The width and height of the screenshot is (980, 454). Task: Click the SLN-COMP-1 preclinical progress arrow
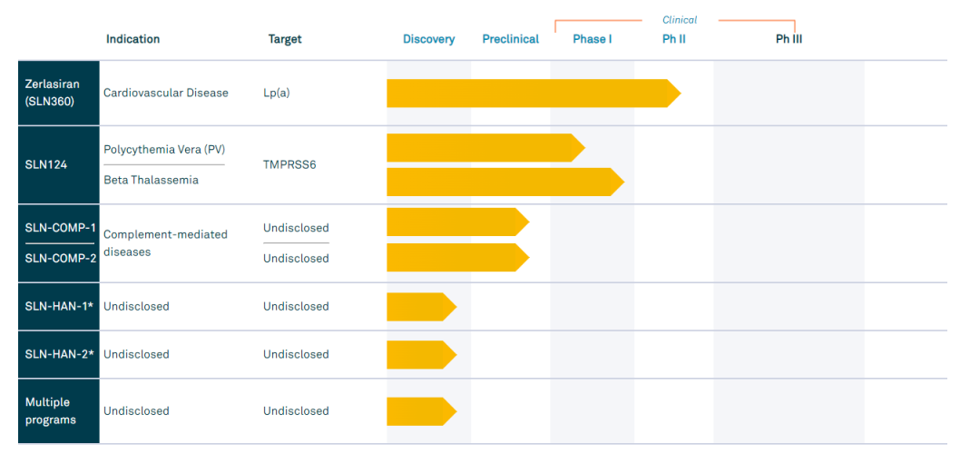point(457,222)
